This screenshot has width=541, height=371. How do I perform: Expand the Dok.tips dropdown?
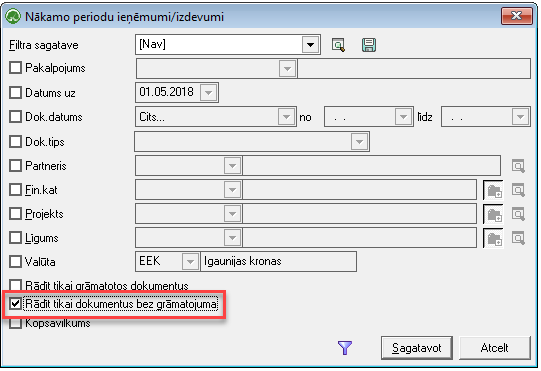point(359,141)
